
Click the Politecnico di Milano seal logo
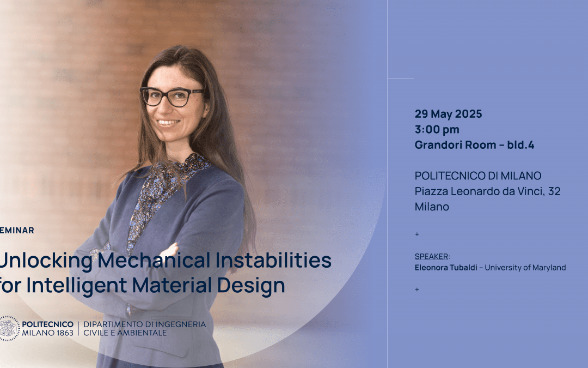10,325
